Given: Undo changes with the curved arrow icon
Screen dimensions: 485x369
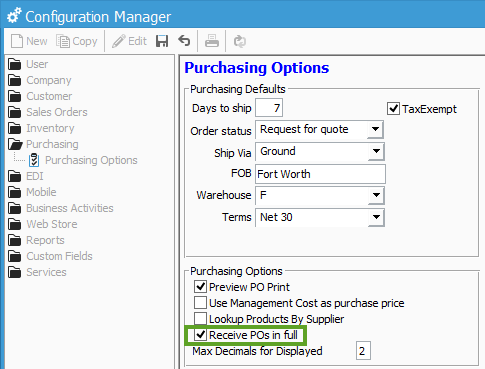Looking at the screenshot, I should [184, 41].
